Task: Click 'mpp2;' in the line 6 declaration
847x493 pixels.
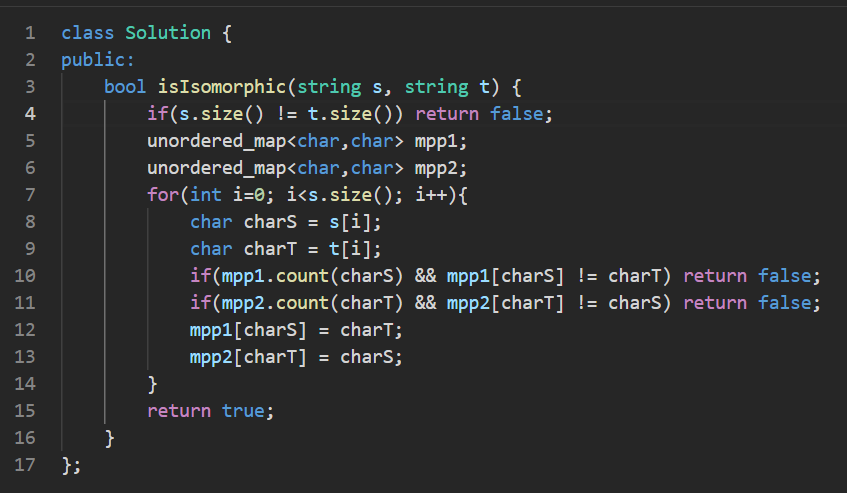Action: tap(441, 169)
